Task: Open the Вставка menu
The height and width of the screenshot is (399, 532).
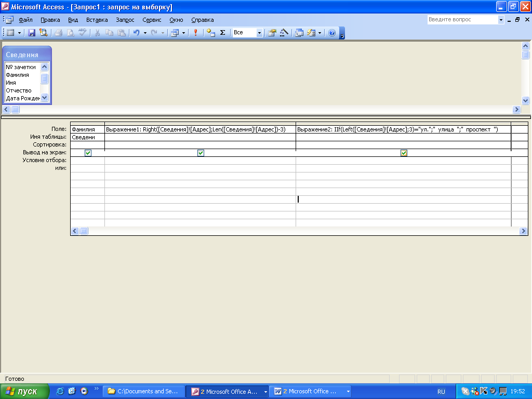Action: 97,20
